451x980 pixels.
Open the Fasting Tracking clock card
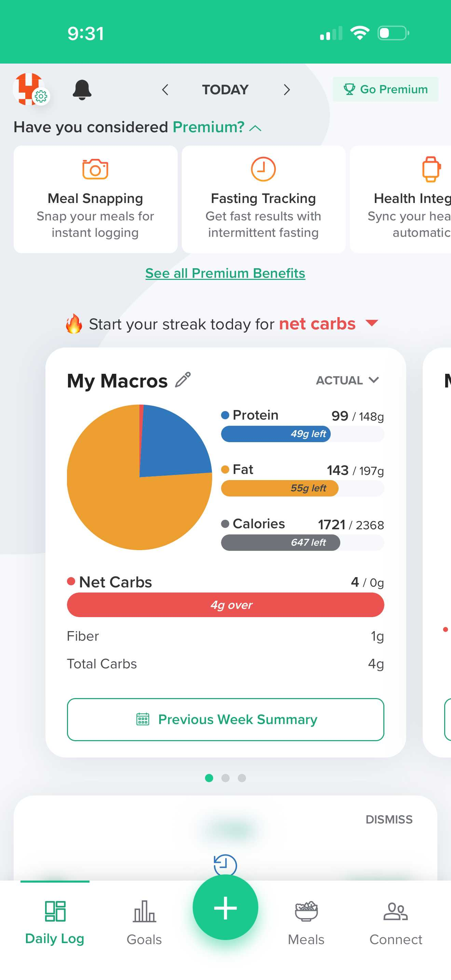[x=263, y=199]
